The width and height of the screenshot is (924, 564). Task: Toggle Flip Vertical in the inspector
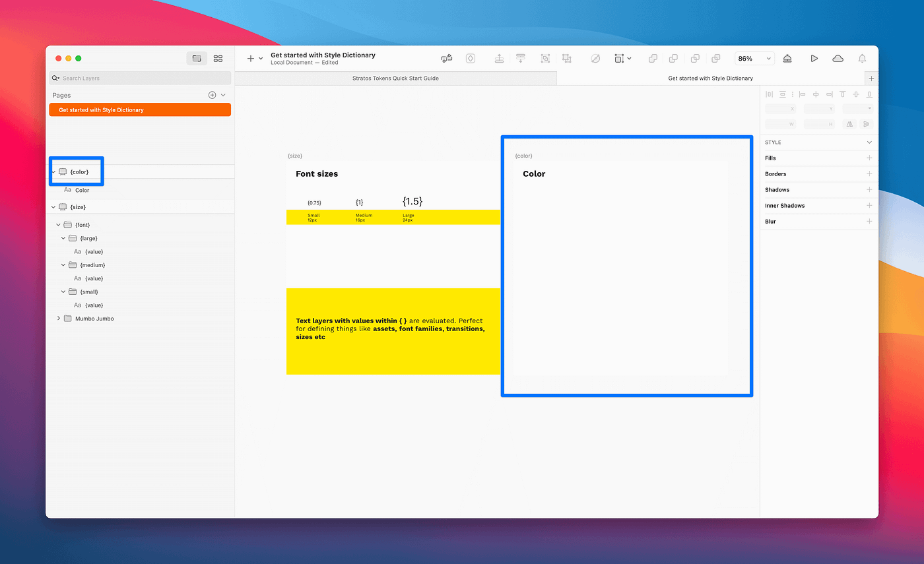(866, 124)
